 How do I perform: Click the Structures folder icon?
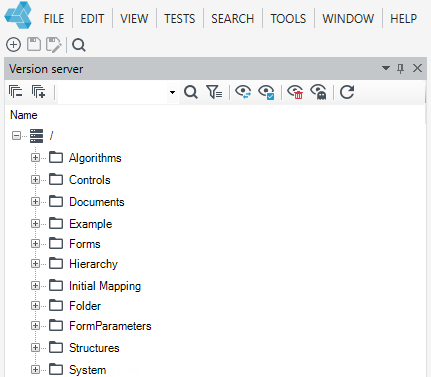[x=56, y=347]
